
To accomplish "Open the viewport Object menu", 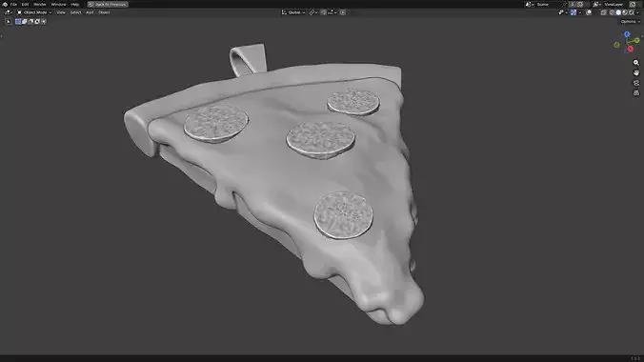I will click(104, 12).
